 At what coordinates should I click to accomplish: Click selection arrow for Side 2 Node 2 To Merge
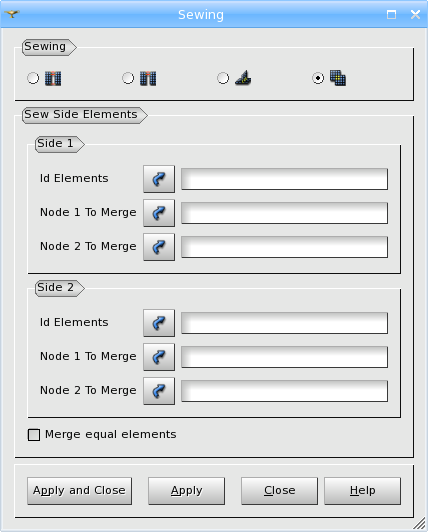pyautogui.click(x=159, y=391)
